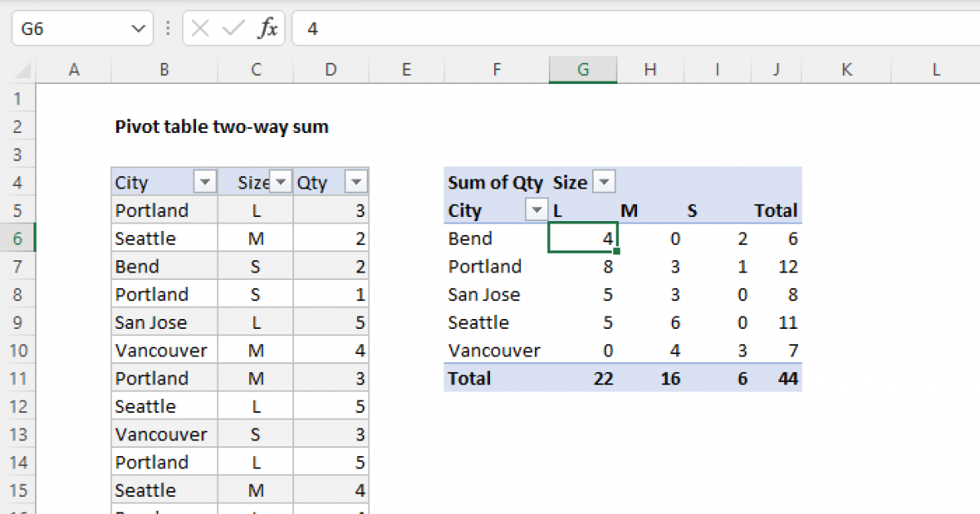Screen dimensions: 980x514
Task: Select row 10 header
Action: [19, 350]
